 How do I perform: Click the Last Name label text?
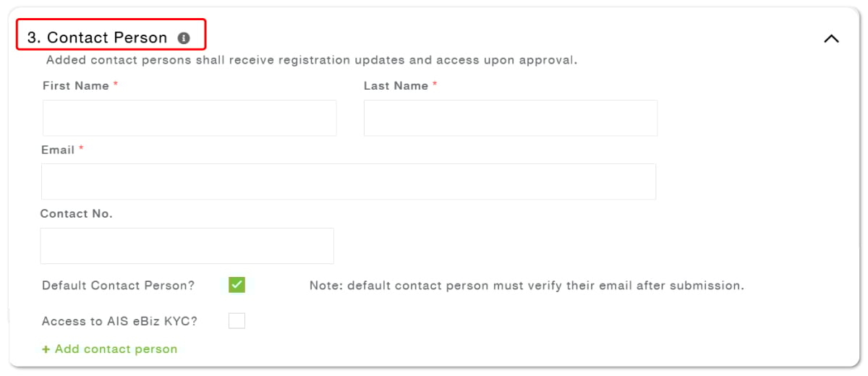(x=396, y=85)
